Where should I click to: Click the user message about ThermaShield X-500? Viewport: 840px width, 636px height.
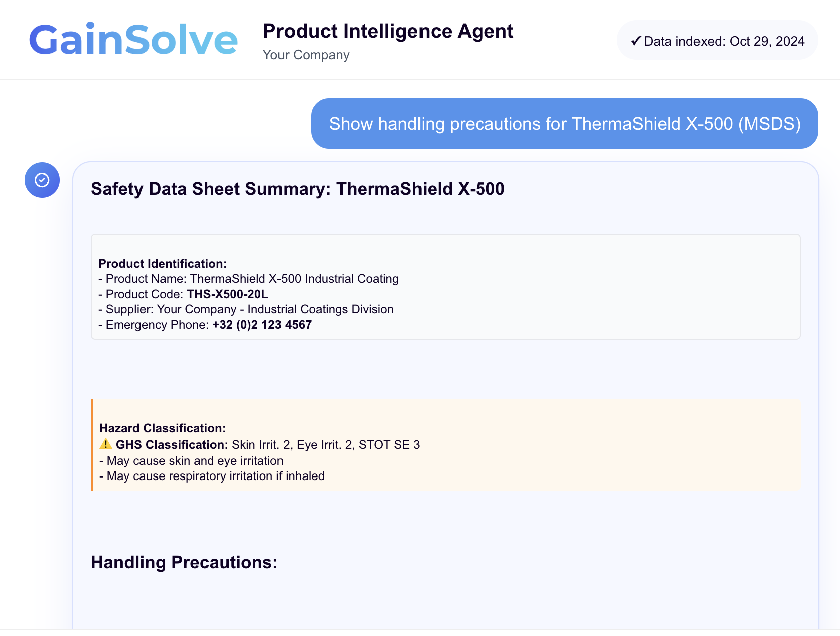tap(565, 124)
